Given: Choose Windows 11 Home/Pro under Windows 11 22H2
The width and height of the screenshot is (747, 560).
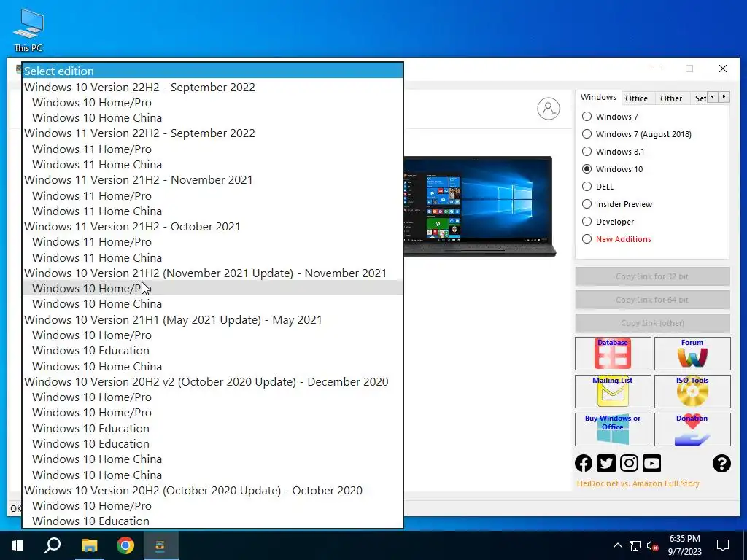Looking at the screenshot, I should click(x=212, y=149).
